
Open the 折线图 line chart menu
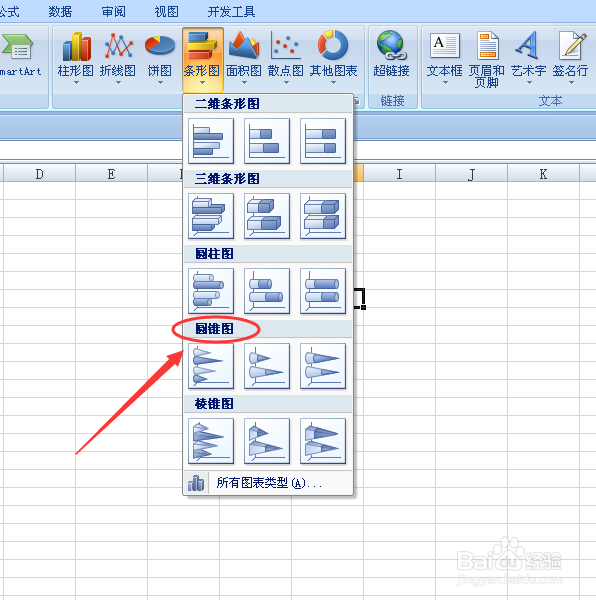tap(118, 57)
